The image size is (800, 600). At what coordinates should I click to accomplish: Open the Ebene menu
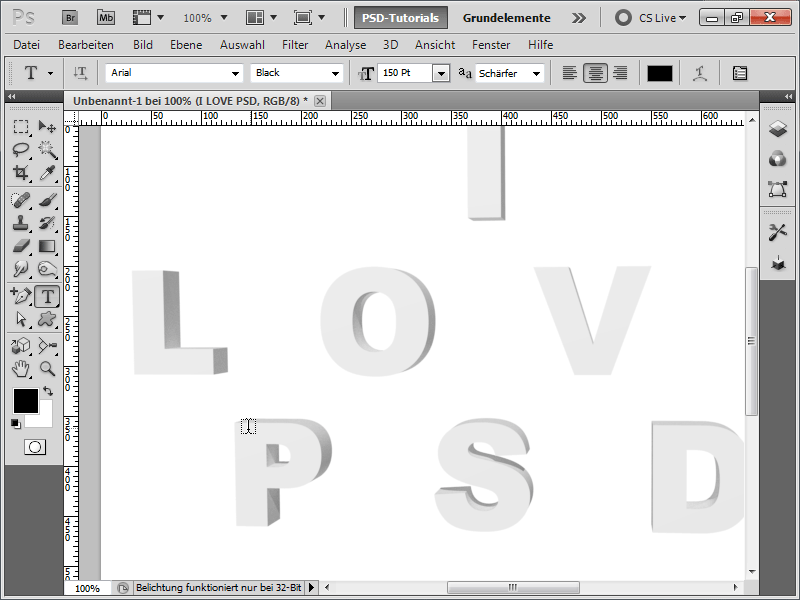186,45
